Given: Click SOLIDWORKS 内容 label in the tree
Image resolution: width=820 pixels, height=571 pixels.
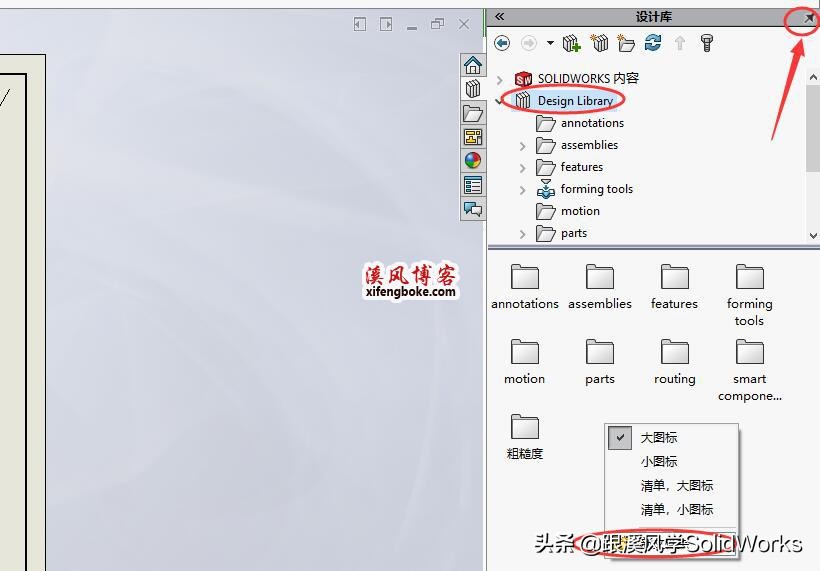Looking at the screenshot, I should (x=588, y=78).
